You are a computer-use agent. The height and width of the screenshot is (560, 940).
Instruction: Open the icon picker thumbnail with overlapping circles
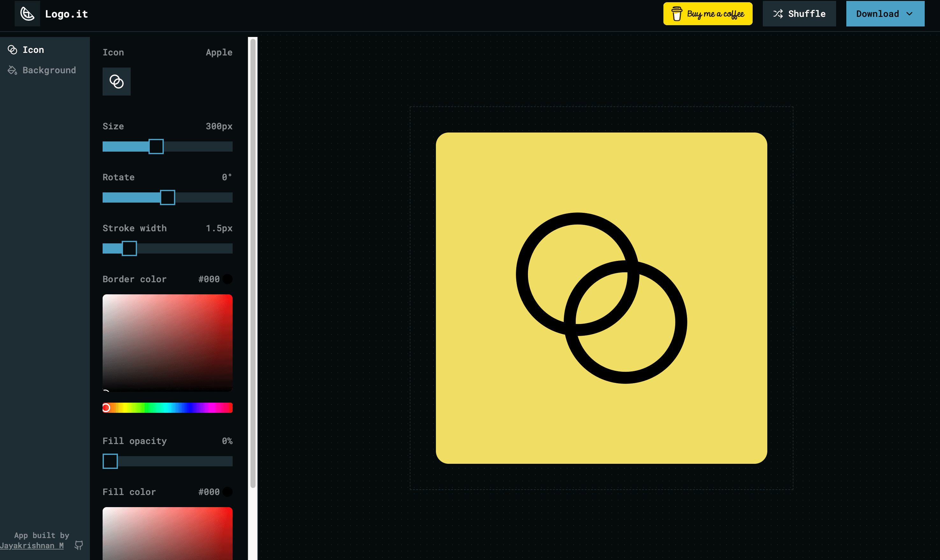coord(117,82)
